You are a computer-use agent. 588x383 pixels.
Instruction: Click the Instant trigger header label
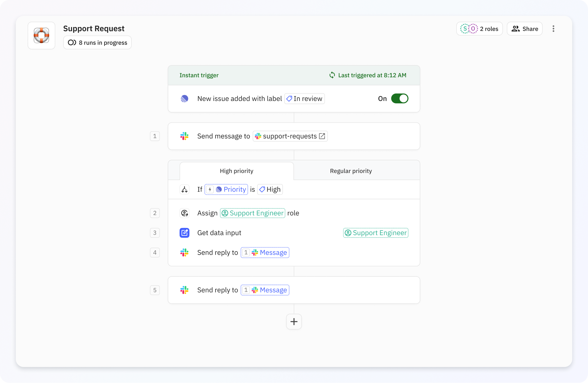[x=199, y=75]
